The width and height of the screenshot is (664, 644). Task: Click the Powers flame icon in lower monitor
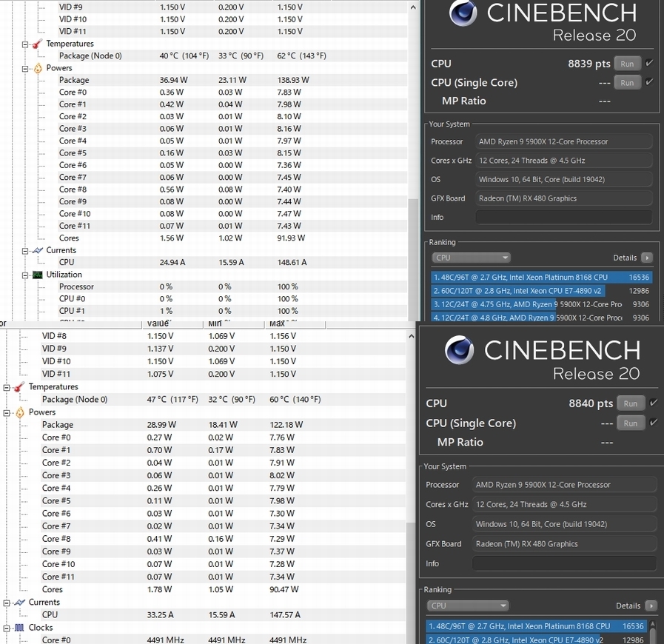(20, 412)
